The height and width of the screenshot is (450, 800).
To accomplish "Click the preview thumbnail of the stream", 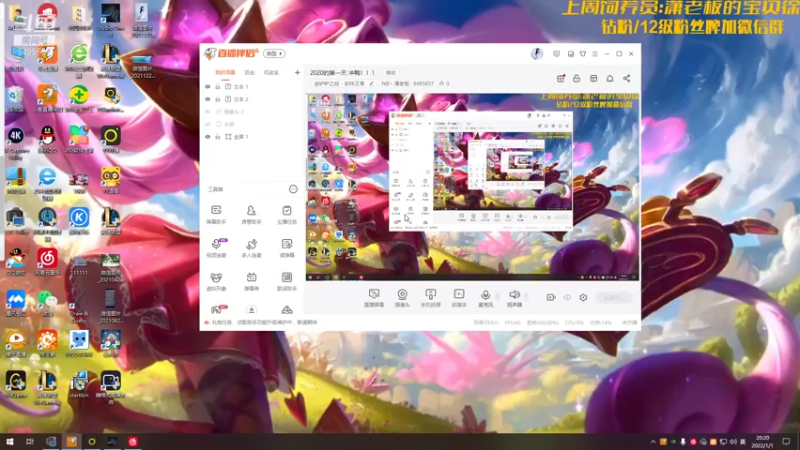I will [472, 187].
